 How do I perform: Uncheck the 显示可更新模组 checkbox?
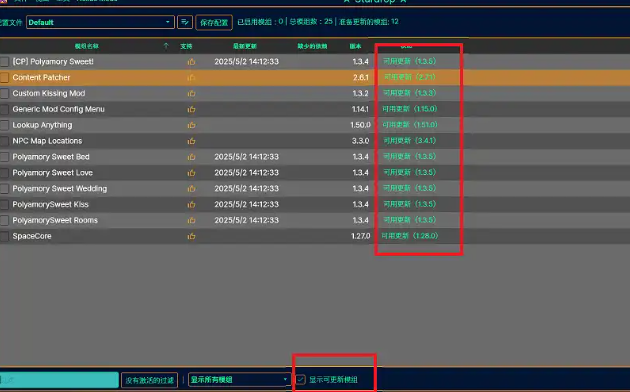coord(301,380)
